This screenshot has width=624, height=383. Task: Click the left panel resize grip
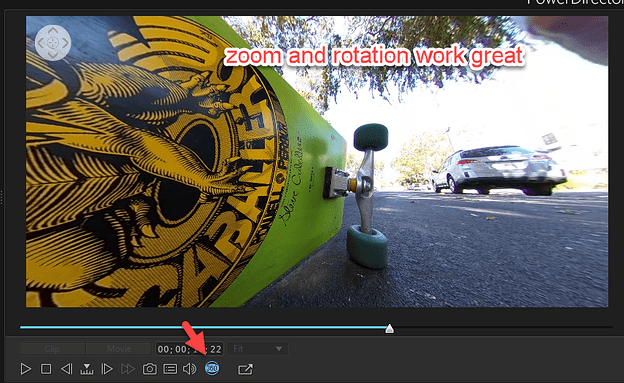2,198
